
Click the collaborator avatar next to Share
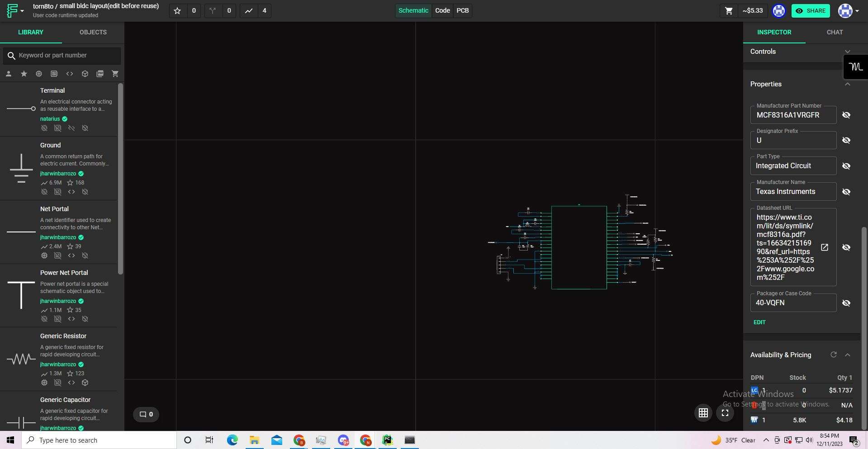(x=779, y=10)
